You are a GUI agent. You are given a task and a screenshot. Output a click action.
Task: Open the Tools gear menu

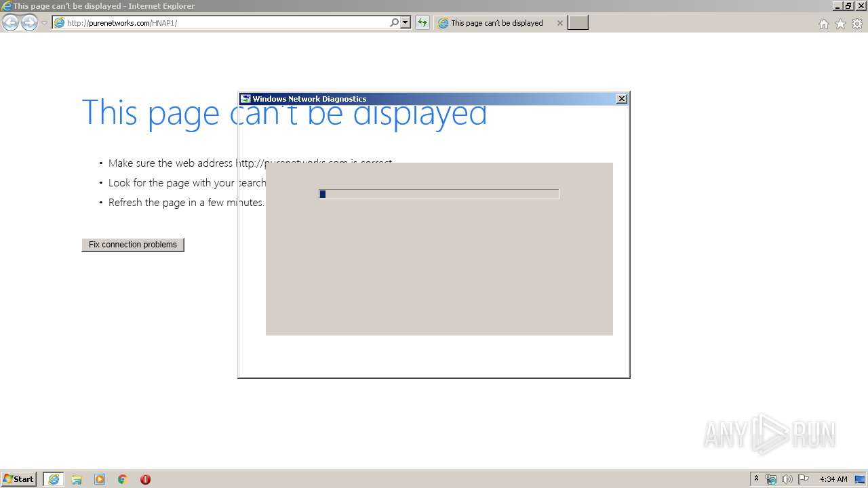point(857,24)
